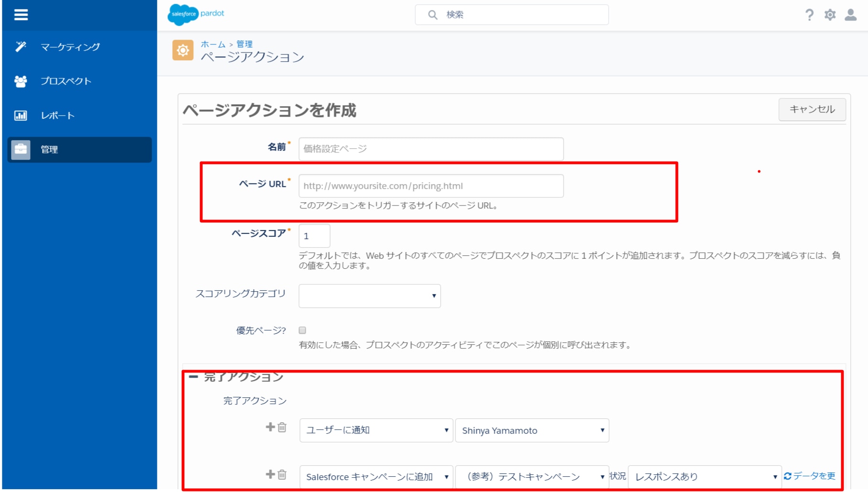868x492 pixels.
Task: Open the ユーザーに通知 action dropdown
Action: (x=376, y=430)
